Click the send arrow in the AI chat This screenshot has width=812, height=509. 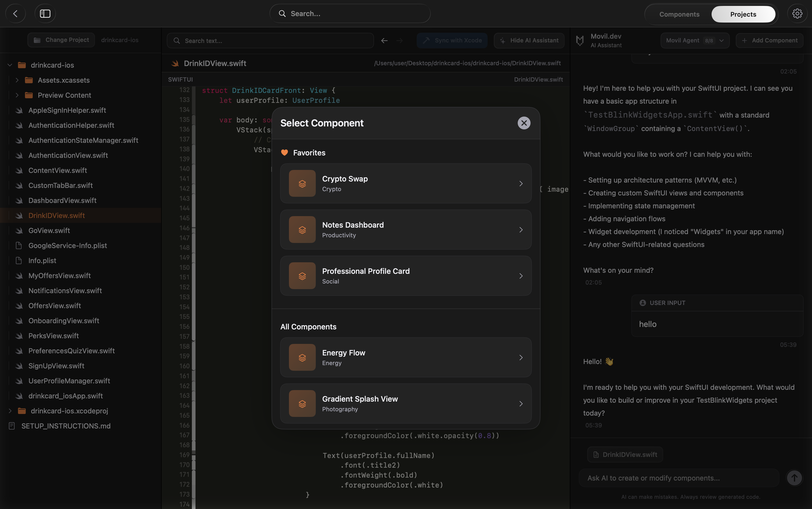tap(795, 478)
